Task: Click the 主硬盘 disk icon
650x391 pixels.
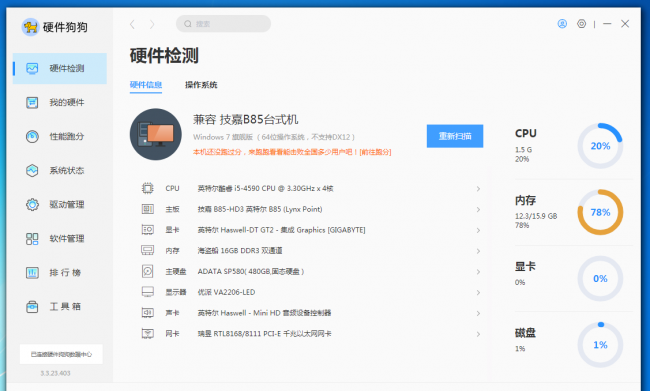Action: coord(148,271)
